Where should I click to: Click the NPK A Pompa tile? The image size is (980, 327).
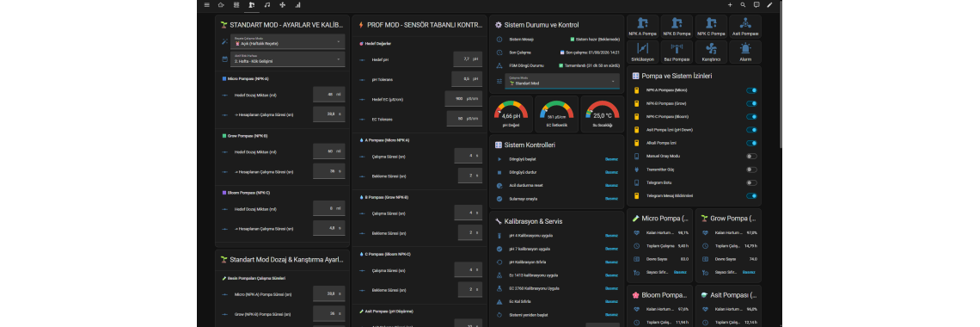[642, 27]
